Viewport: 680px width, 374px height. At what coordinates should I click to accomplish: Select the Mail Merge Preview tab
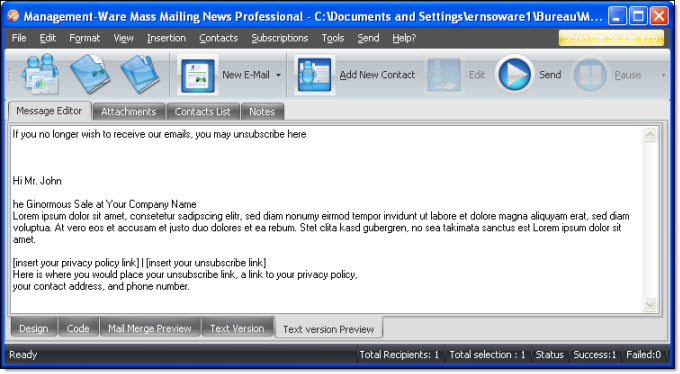(150, 328)
